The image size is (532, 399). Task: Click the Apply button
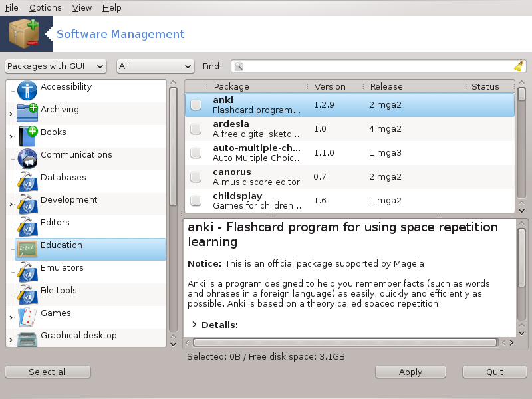tap(410, 372)
